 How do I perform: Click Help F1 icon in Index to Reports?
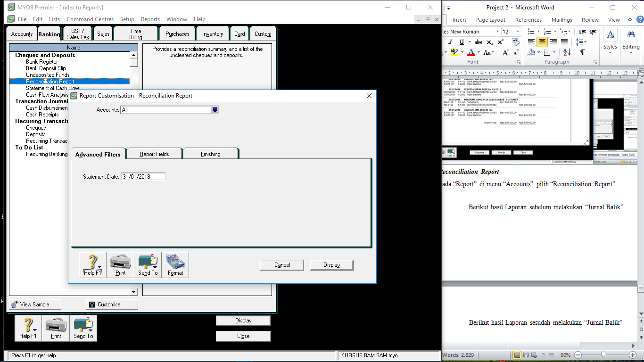(x=28, y=328)
